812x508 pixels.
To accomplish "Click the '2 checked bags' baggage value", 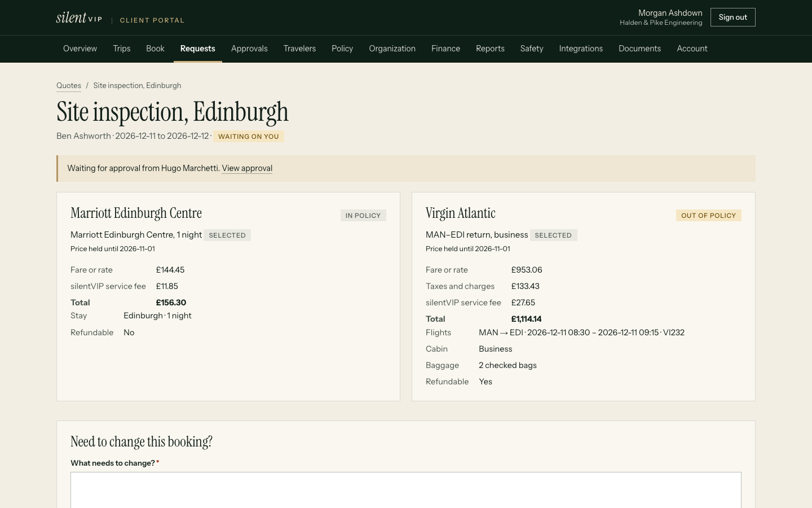I will click(x=507, y=365).
